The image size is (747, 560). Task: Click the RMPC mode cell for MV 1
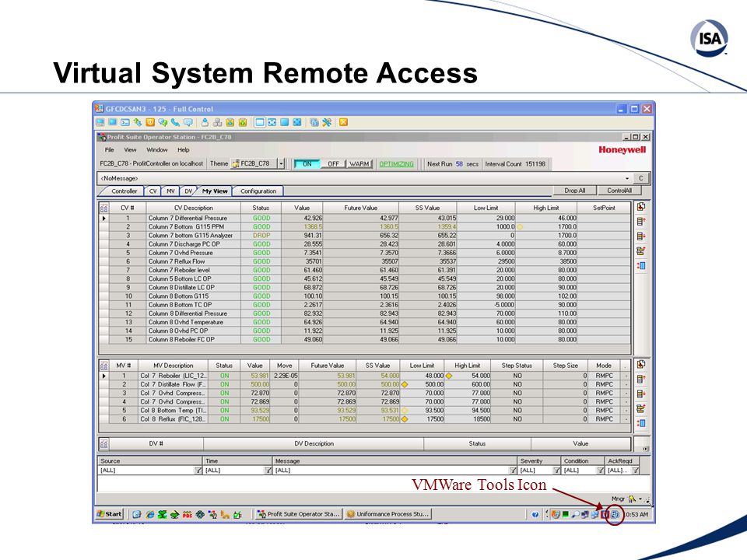pyautogui.click(x=604, y=376)
